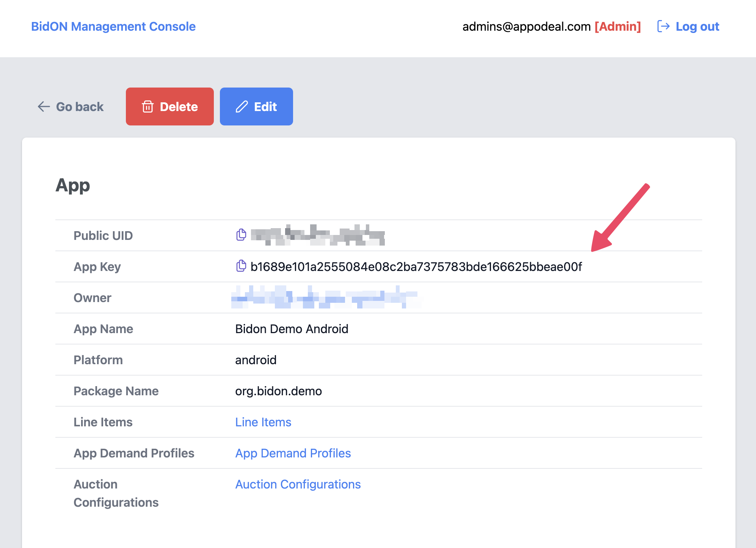Viewport: 756px width, 548px height.
Task: Click the 'App' heading
Action: (x=73, y=185)
